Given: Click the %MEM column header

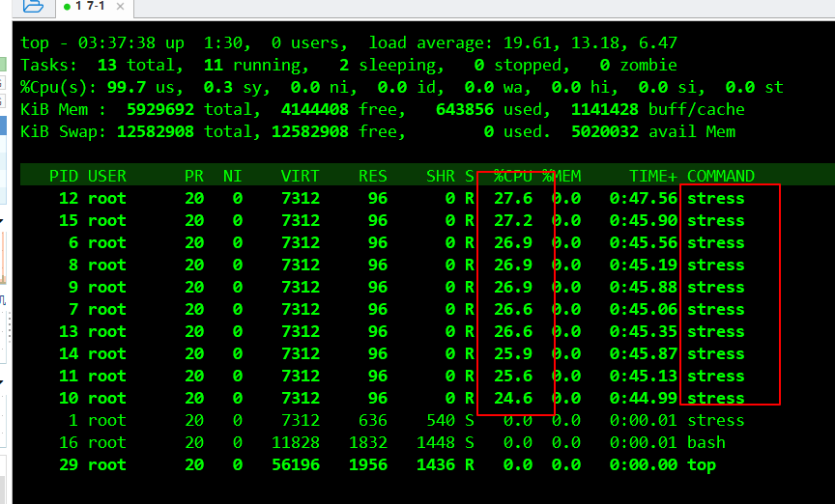Looking at the screenshot, I should (x=561, y=176).
